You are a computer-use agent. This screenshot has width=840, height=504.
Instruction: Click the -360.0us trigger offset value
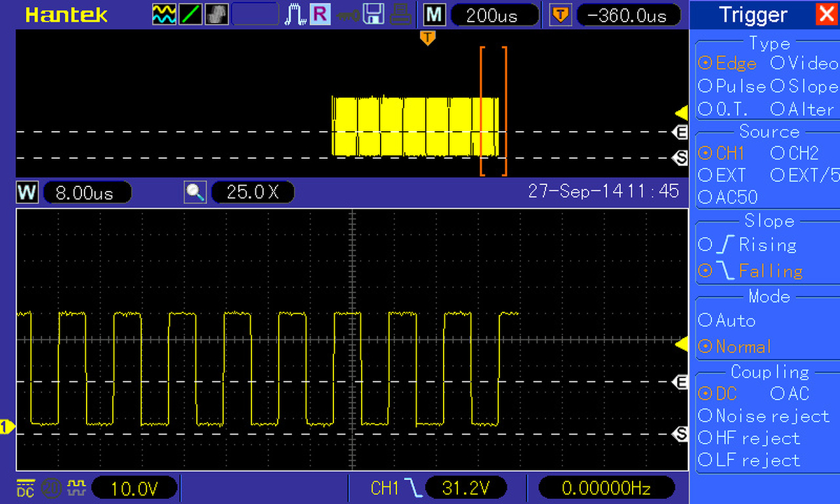click(x=629, y=15)
